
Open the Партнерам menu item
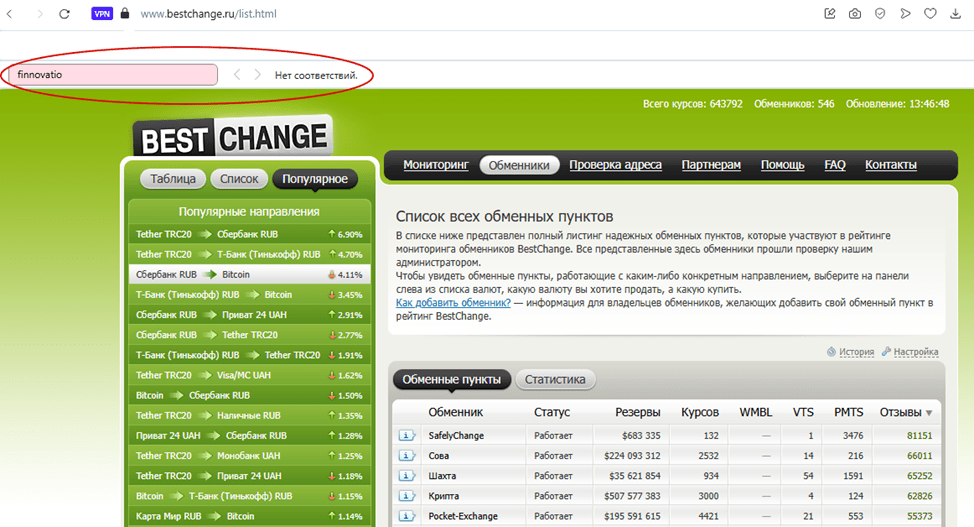[x=711, y=165]
